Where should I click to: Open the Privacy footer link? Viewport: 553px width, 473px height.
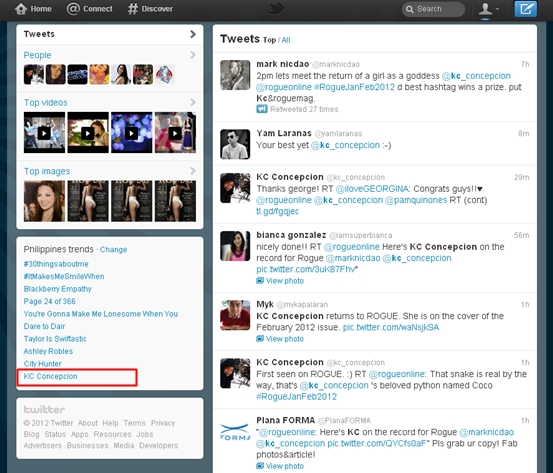[163, 423]
